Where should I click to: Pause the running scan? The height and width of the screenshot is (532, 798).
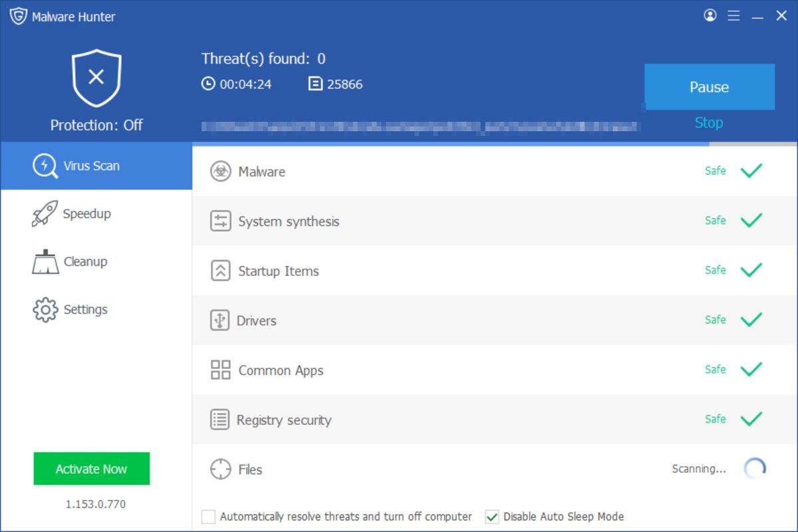[710, 87]
